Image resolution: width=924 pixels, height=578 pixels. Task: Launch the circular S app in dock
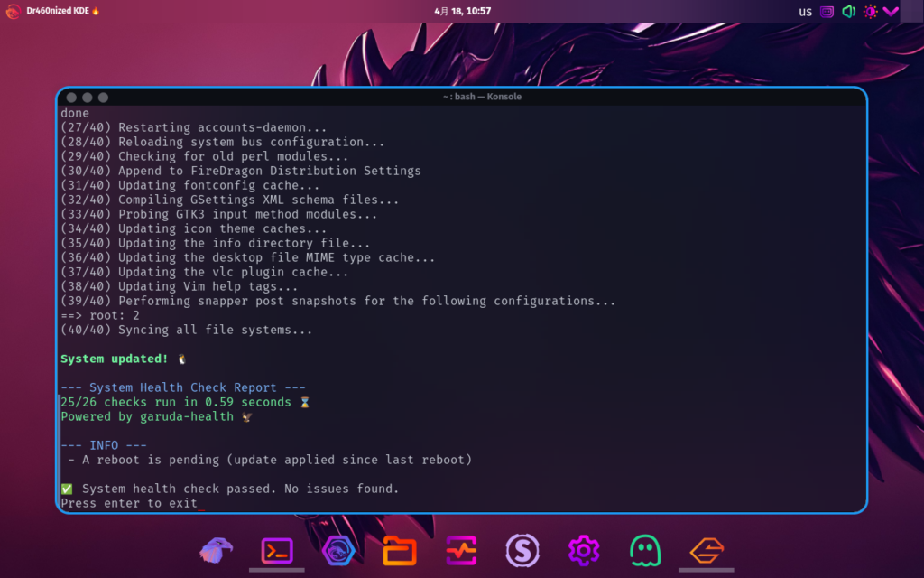click(x=522, y=550)
